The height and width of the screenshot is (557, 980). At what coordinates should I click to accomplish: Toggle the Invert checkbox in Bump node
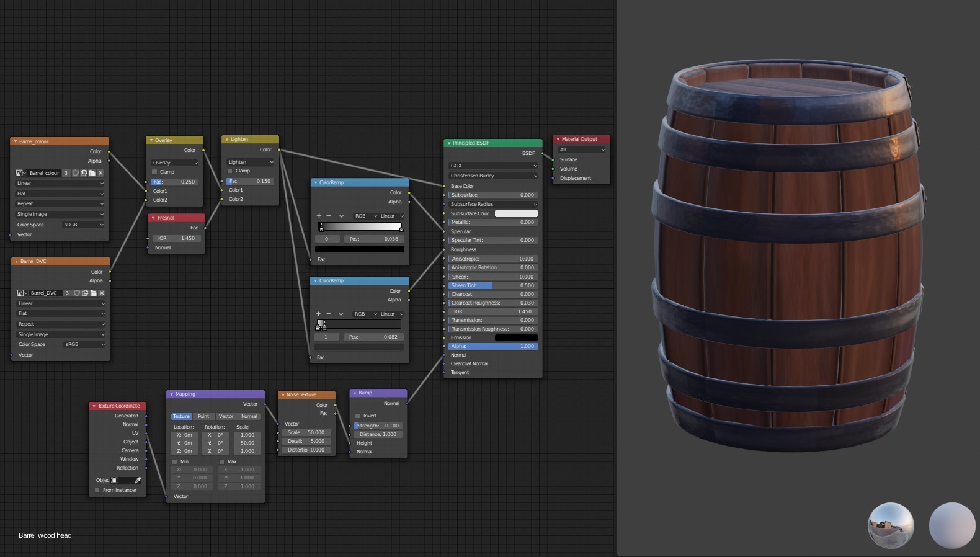[x=358, y=416]
